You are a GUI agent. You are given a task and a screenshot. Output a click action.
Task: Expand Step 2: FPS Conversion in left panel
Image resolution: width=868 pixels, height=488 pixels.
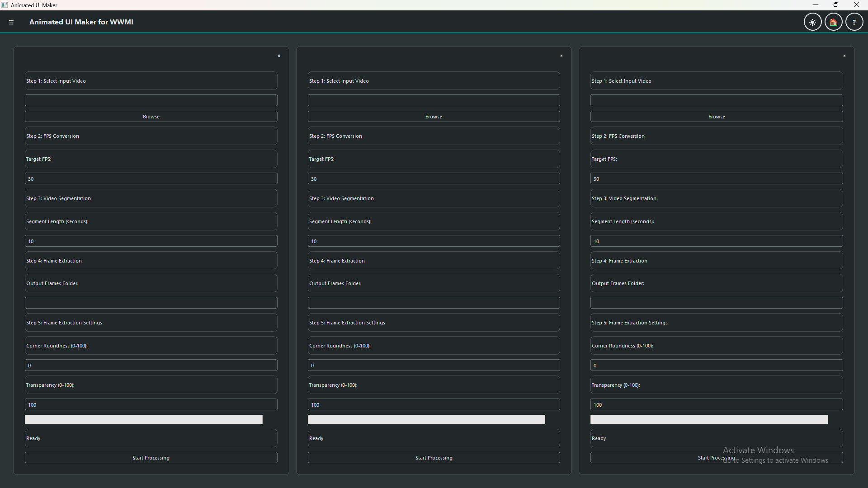(x=151, y=136)
